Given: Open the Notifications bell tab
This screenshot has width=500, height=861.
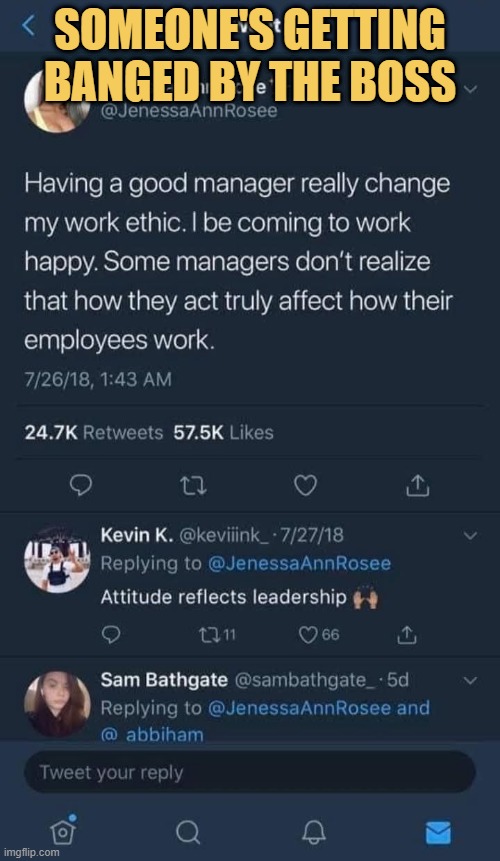Looking at the screenshot, I should coord(314,832).
